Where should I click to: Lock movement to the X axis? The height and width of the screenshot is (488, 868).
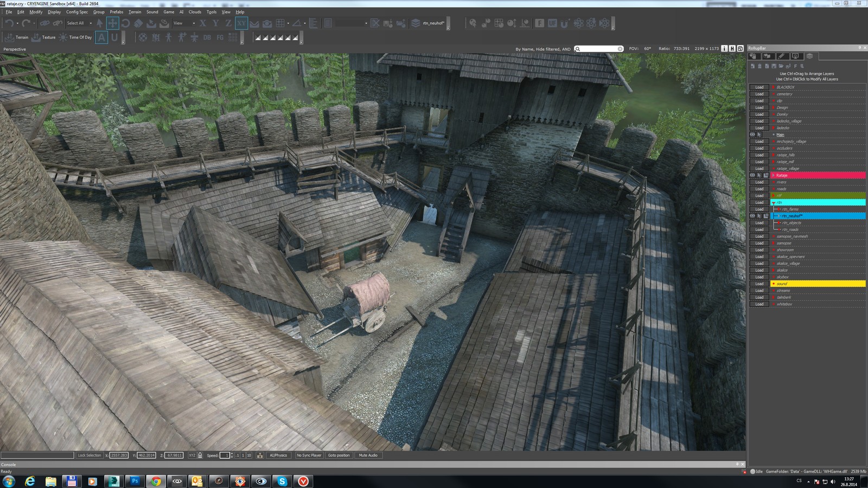pyautogui.click(x=202, y=23)
